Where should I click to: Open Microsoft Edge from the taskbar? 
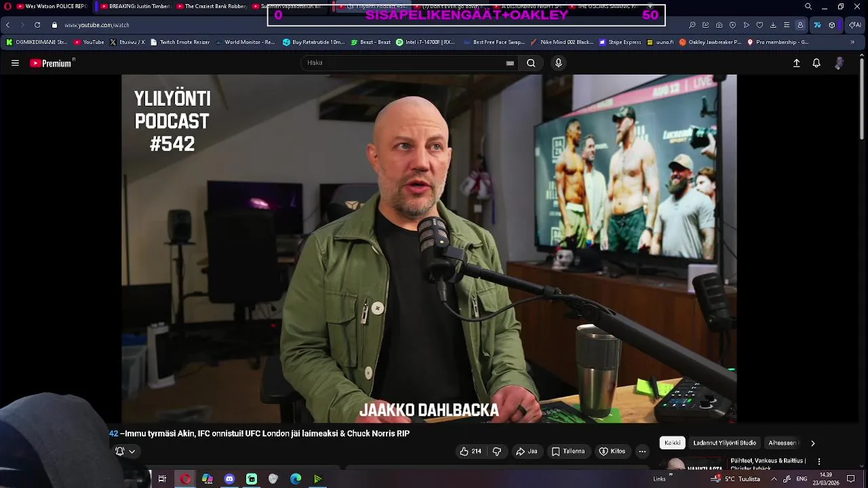click(296, 479)
